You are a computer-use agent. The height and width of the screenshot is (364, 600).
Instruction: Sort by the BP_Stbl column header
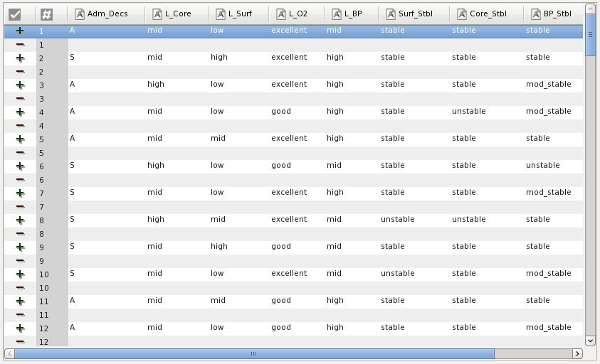coord(554,14)
